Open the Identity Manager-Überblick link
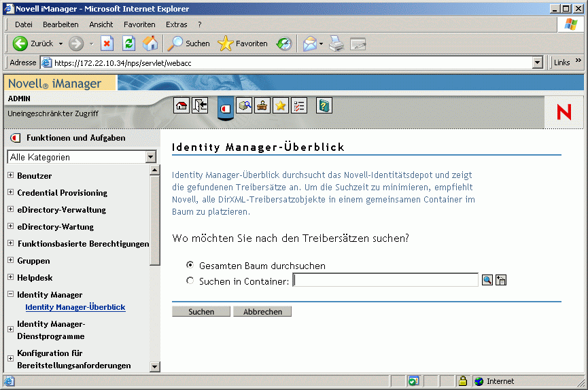 [x=75, y=307]
